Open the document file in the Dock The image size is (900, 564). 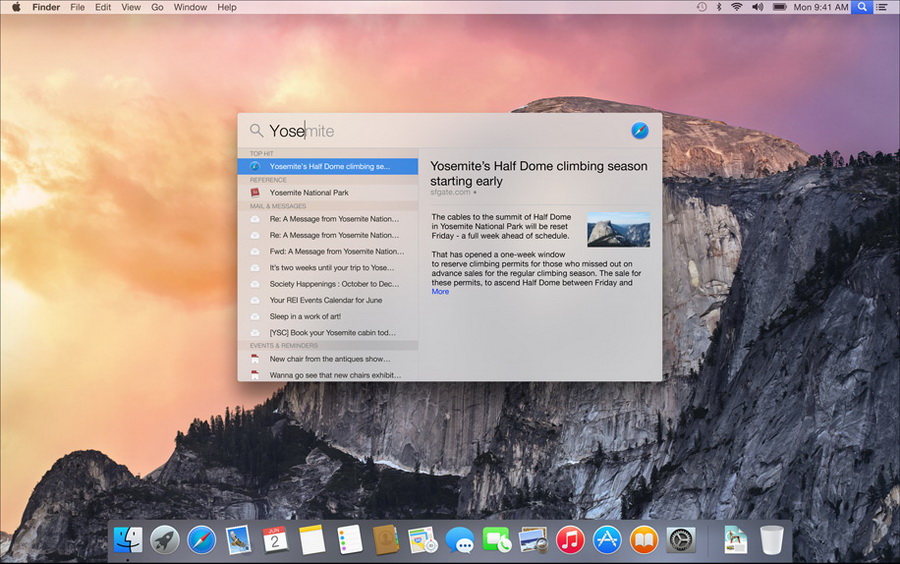pos(735,540)
